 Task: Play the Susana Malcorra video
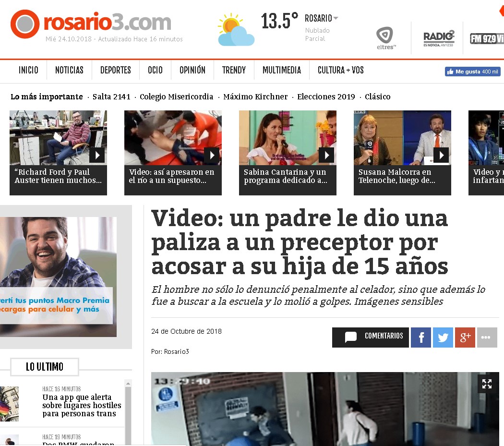441,155
